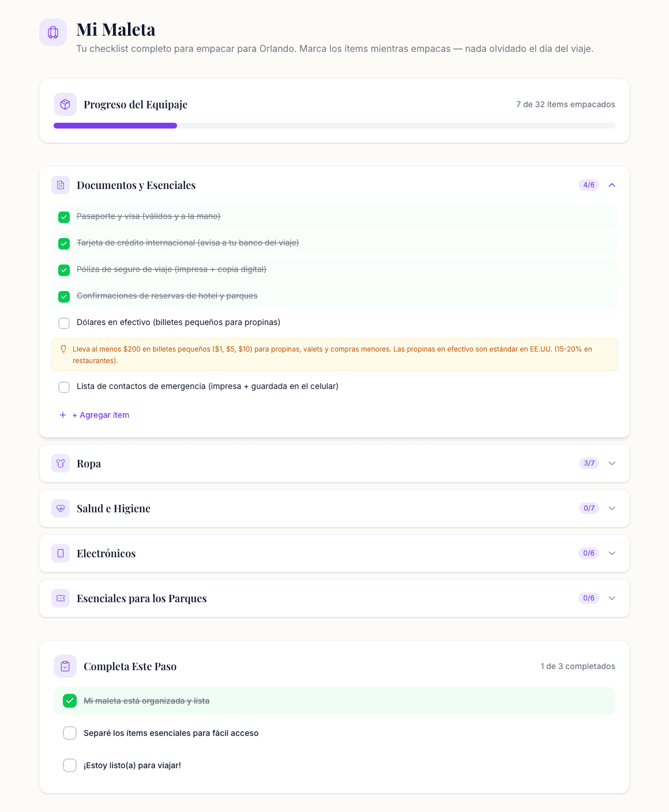669x812 pixels.
Task: Click 0/6 badge on Esenciales para los Parques
Action: [589, 598]
